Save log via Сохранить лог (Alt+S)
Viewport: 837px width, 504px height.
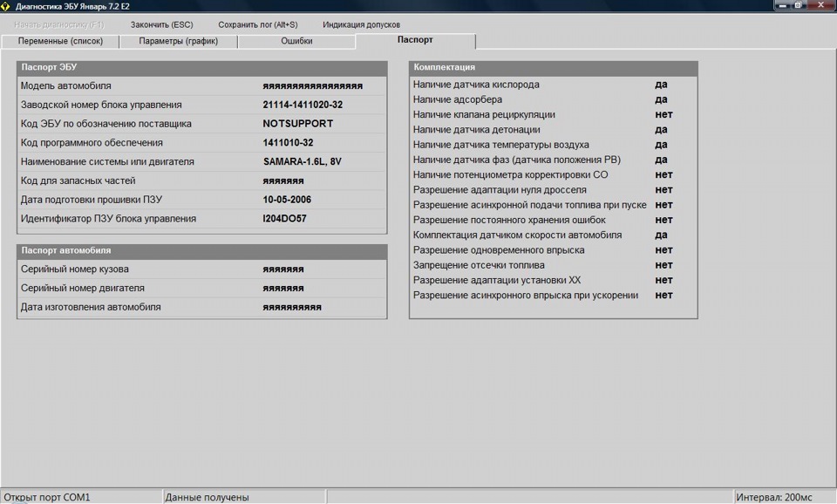coord(258,24)
